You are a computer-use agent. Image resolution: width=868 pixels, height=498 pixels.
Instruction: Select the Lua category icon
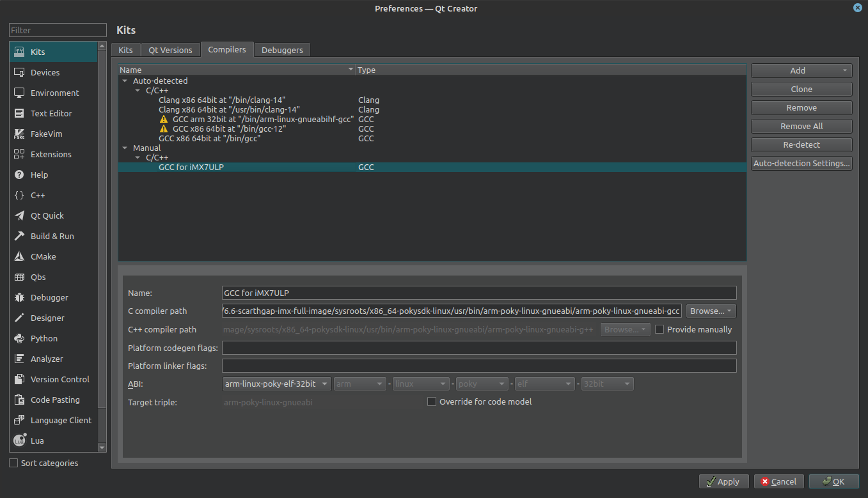[x=19, y=440]
